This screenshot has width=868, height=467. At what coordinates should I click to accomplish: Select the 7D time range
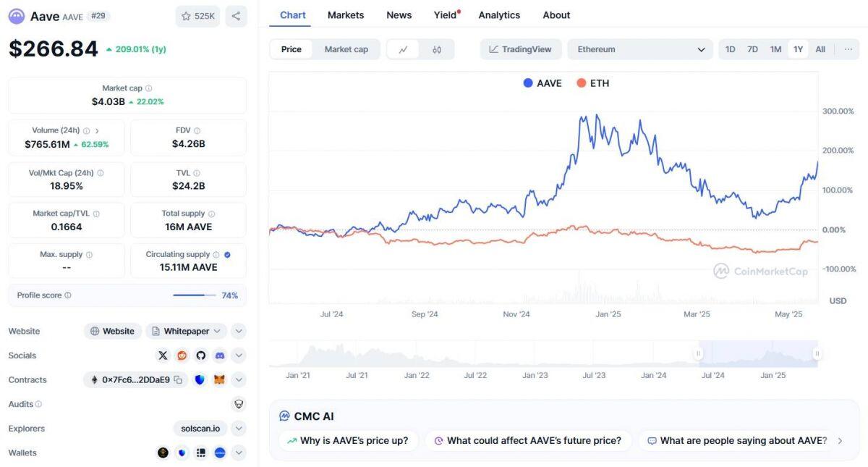pyautogui.click(x=752, y=49)
